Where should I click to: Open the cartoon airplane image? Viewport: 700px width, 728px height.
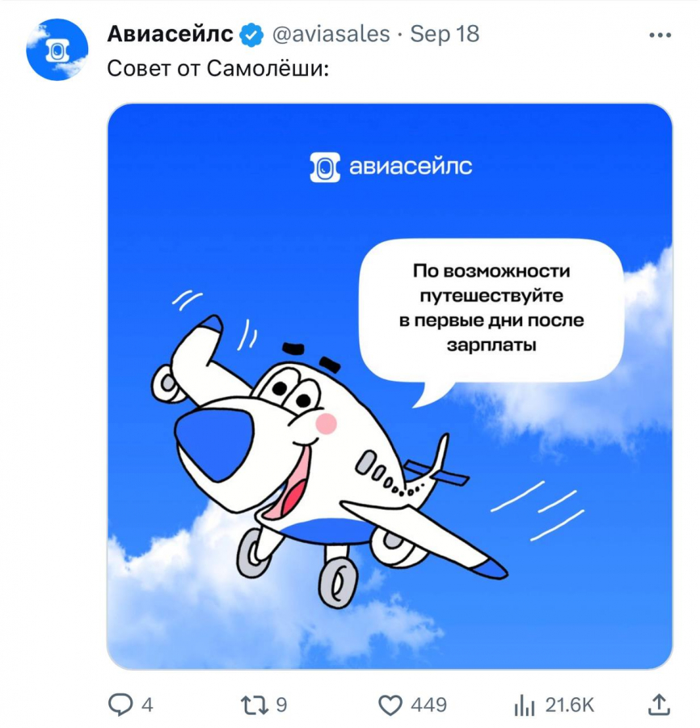[390, 386]
